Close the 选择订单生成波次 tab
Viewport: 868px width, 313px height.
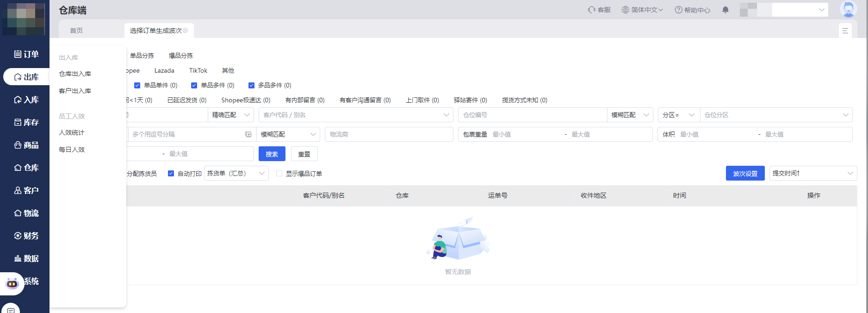185,31
